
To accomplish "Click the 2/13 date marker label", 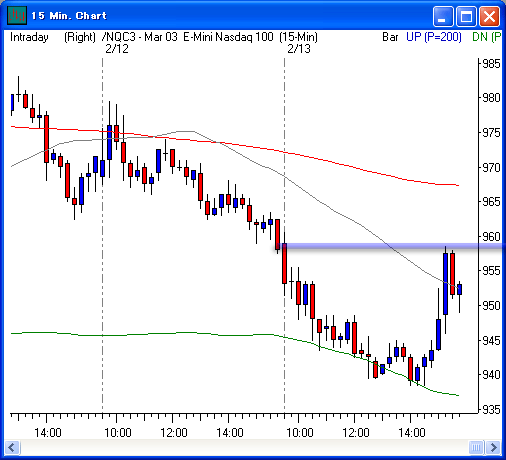I will pyautogui.click(x=299, y=49).
